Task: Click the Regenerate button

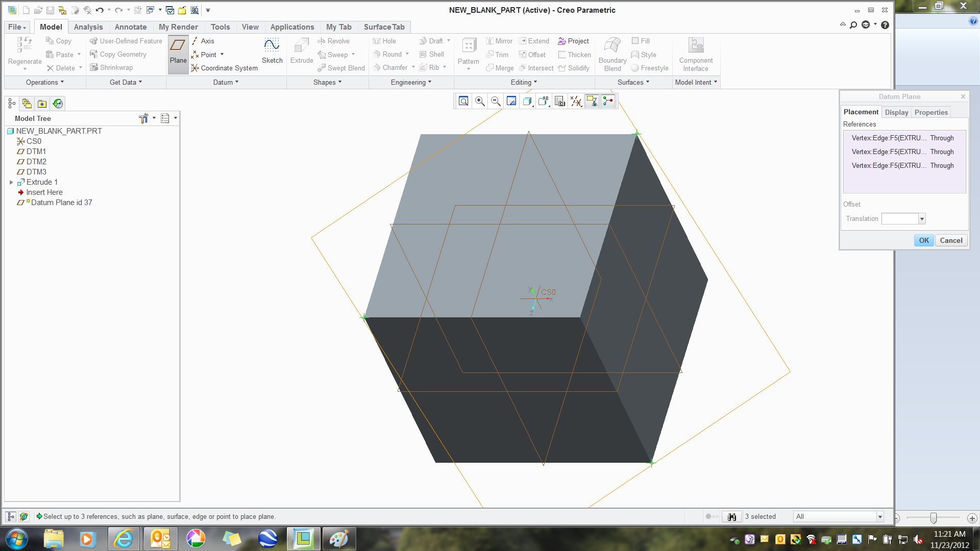Action: pos(24,54)
